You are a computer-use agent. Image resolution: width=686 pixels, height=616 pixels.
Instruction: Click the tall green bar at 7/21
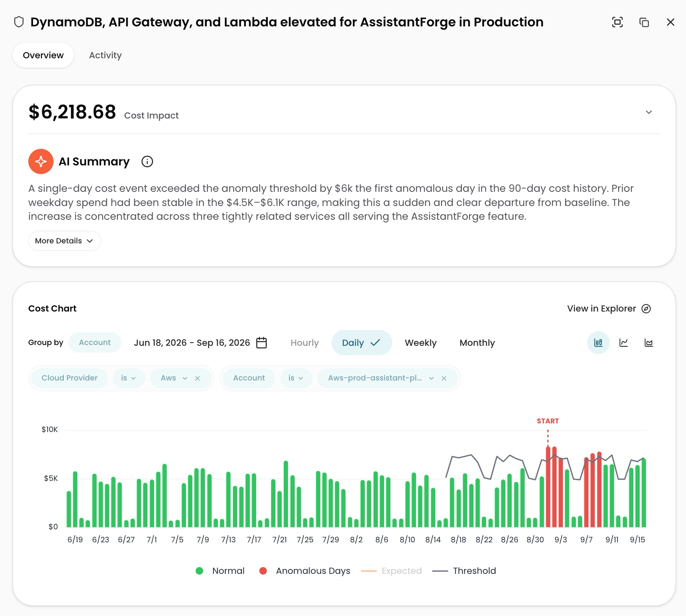[286, 494]
